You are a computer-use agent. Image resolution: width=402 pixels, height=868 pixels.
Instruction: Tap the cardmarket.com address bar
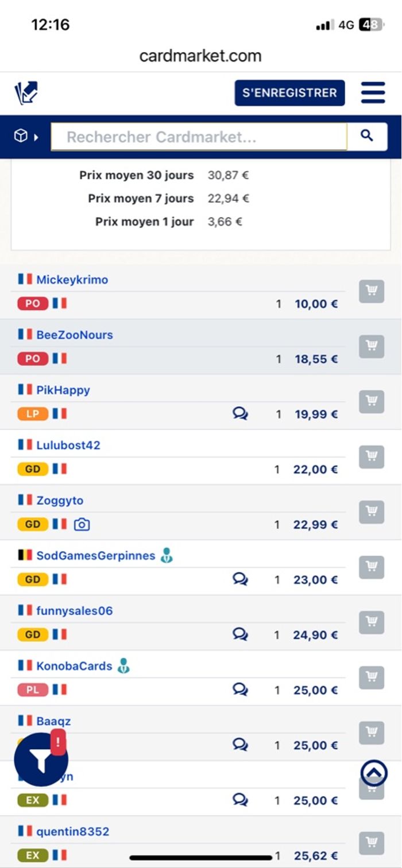tap(200, 56)
